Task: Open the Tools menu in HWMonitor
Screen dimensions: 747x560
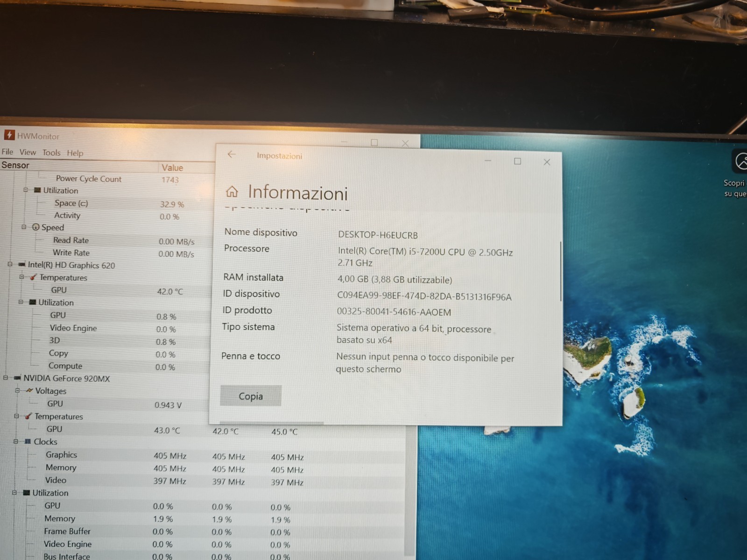Action: (51, 153)
